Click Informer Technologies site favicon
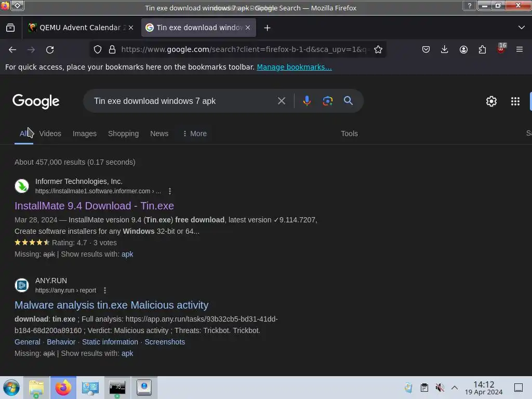Viewport: 532px width, 399px height. (x=22, y=186)
